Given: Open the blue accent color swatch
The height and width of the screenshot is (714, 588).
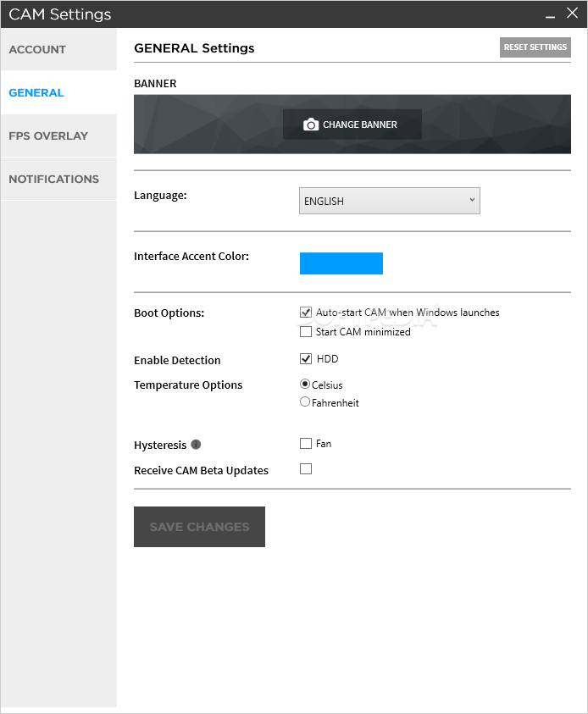Looking at the screenshot, I should click(341, 263).
